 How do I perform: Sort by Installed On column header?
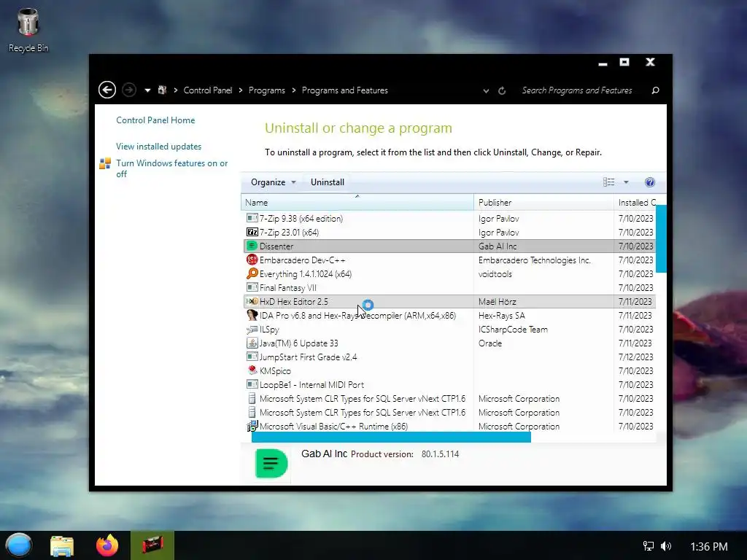click(x=636, y=203)
